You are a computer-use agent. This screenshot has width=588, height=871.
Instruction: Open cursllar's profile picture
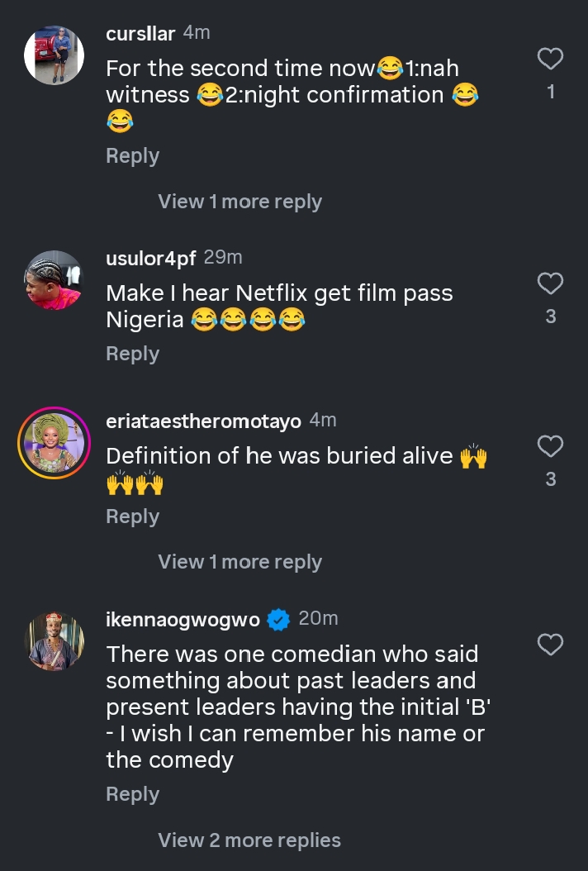click(54, 55)
